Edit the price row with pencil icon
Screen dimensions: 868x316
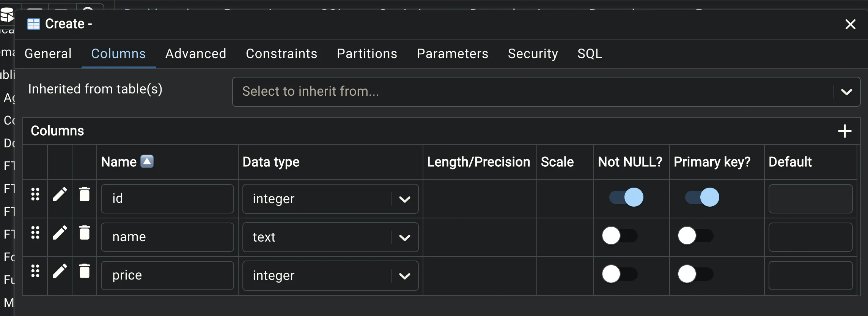60,271
